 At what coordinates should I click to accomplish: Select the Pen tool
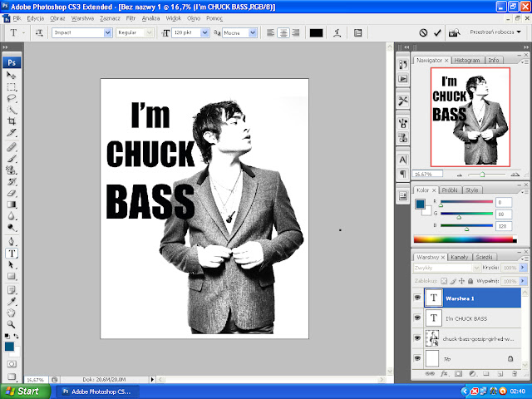(x=11, y=242)
